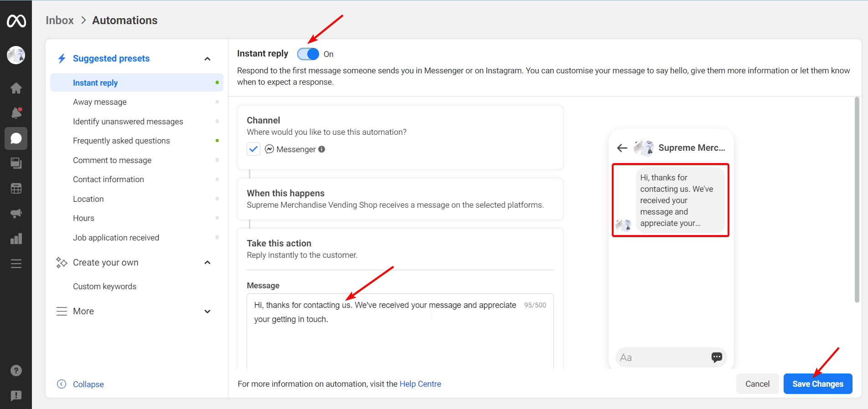Screen dimensions: 868x409
Task: Open the Content posts icon in sidebar
Action: click(16, 163)
